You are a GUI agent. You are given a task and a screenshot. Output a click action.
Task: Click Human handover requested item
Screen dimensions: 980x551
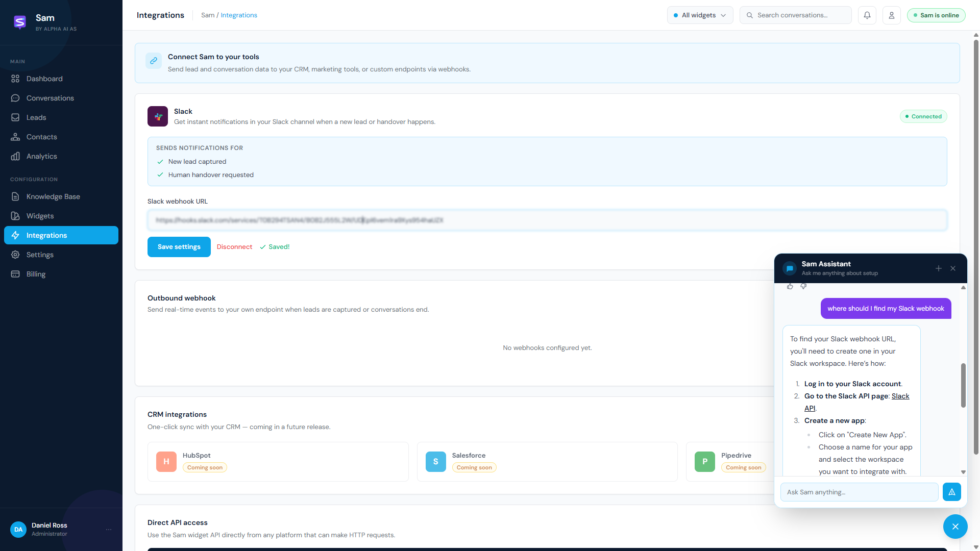[205, 175]
